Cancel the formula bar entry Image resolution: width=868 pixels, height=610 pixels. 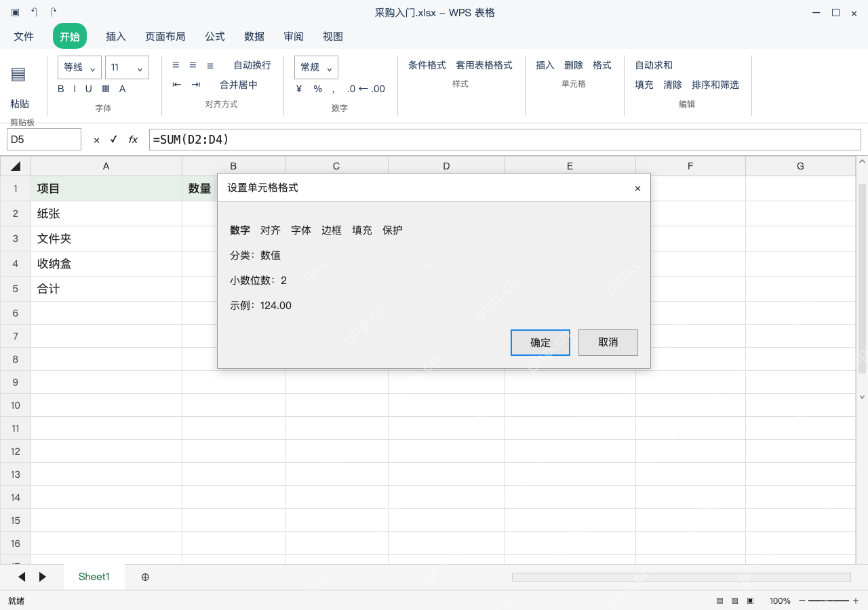point(96,140)
